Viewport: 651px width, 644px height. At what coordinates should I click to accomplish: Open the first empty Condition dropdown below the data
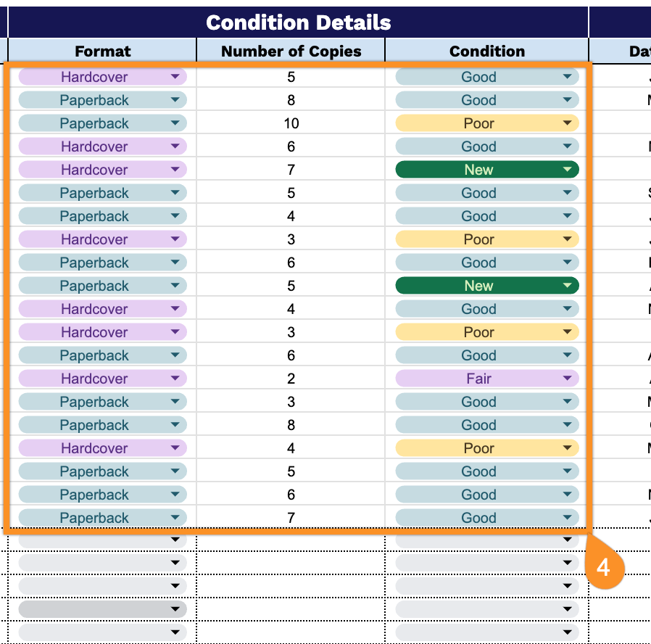[567, 540]
